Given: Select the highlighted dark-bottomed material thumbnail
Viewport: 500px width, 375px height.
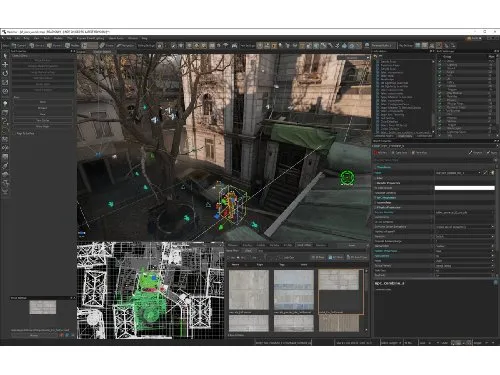Looking at the screenshot, I should pyautogui.click(x=341, y=292).
